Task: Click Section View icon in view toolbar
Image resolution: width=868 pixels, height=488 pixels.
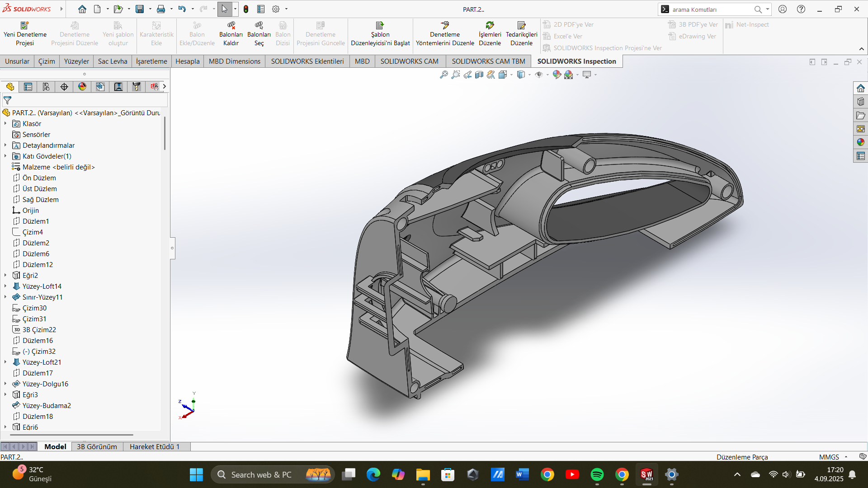Action: [479, 75]
